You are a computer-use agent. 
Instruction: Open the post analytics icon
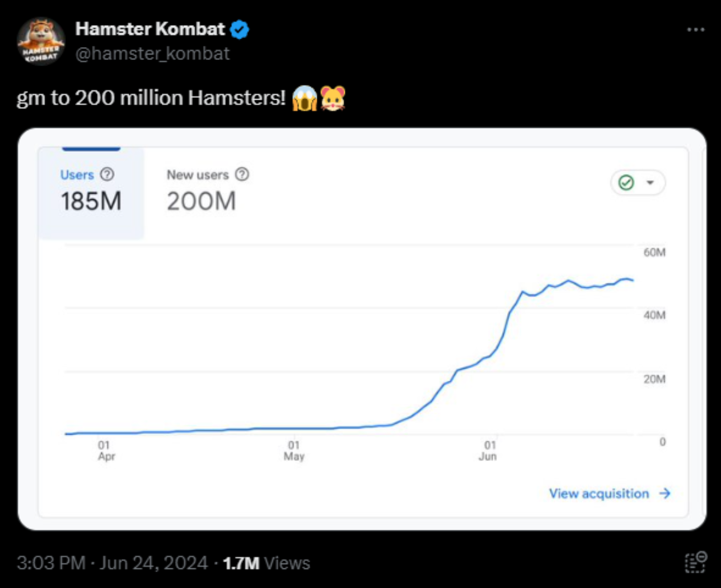pyautogui.click(x=696, y=562)
